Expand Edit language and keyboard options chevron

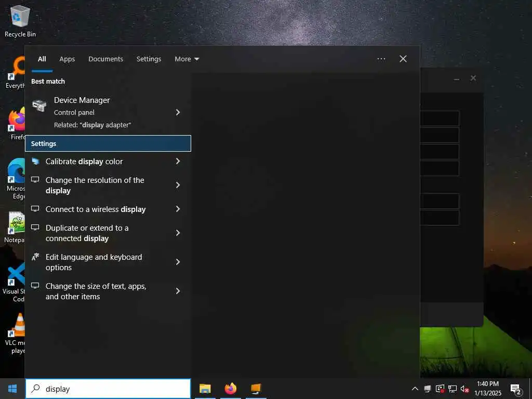click(x=178, y=262)
